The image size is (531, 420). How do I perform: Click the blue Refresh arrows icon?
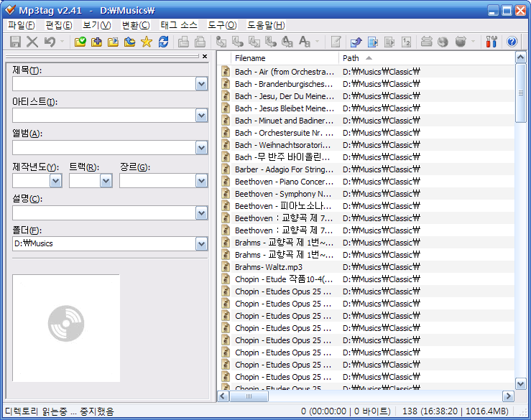(163, 42)
